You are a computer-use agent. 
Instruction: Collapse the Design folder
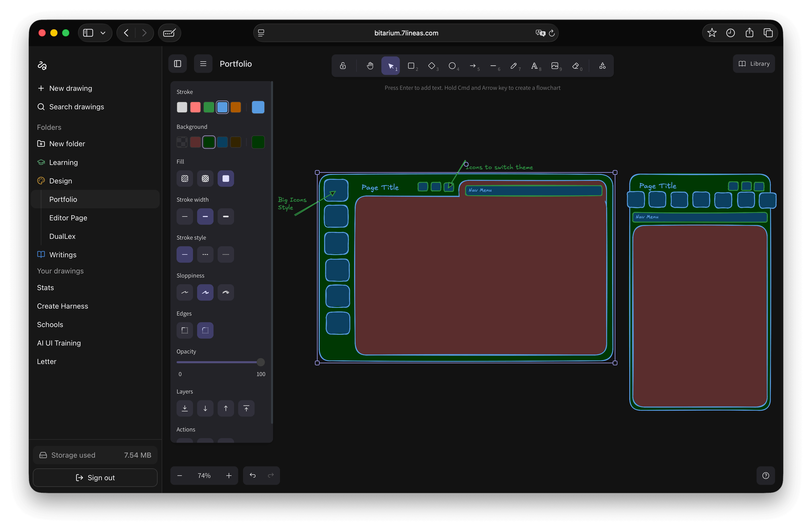click(x=95, y=181)
